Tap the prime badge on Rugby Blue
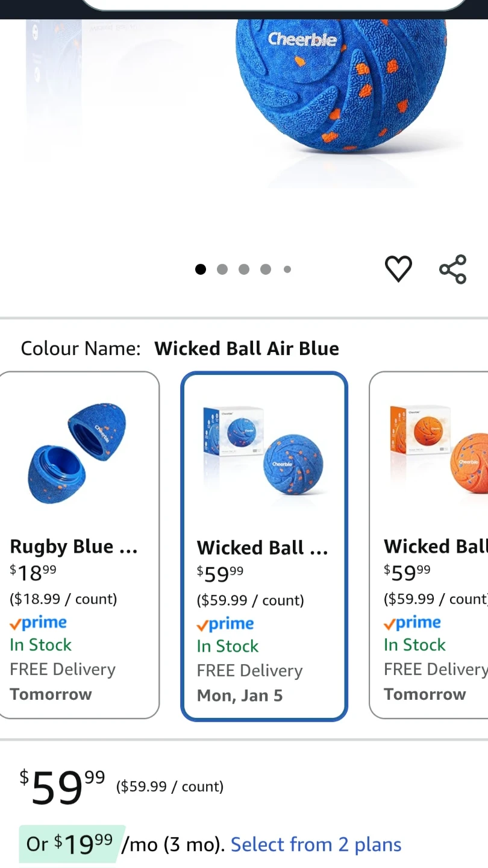 39,623
